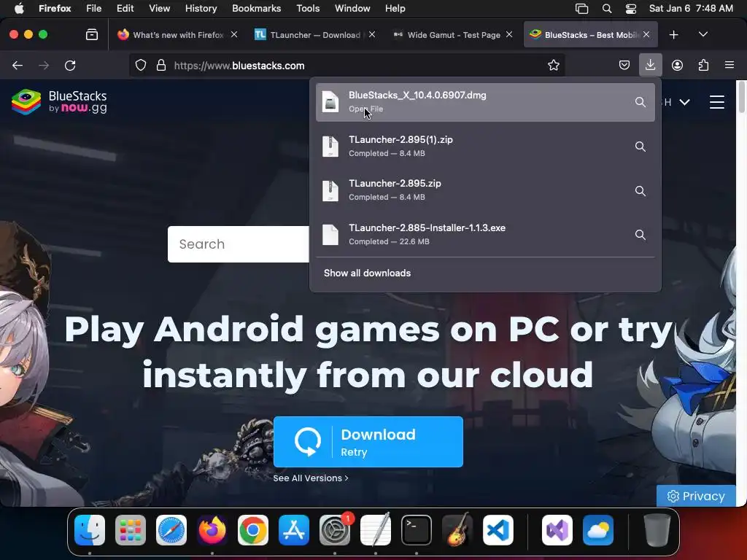This screenshot has width=747, height=560.
Task: Open the Extensions puzzle icon
Action: (703, 65)
